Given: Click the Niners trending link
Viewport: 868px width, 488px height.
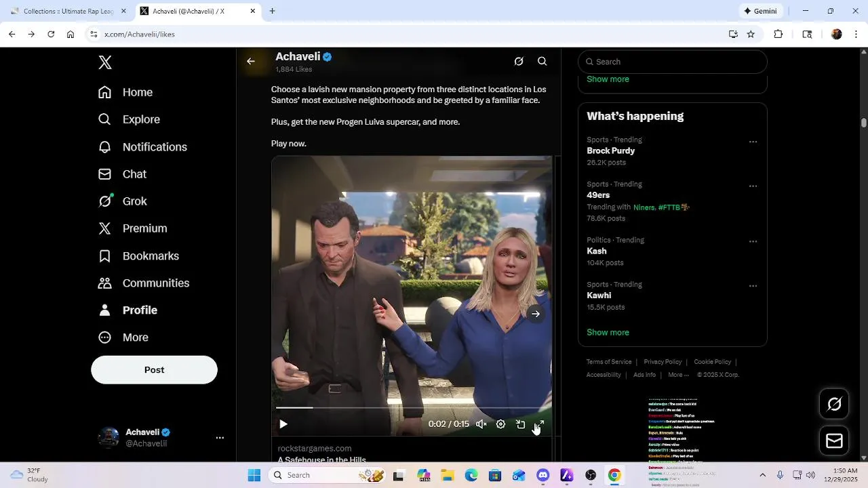Looking at the screenshot, I should [644, 207].
